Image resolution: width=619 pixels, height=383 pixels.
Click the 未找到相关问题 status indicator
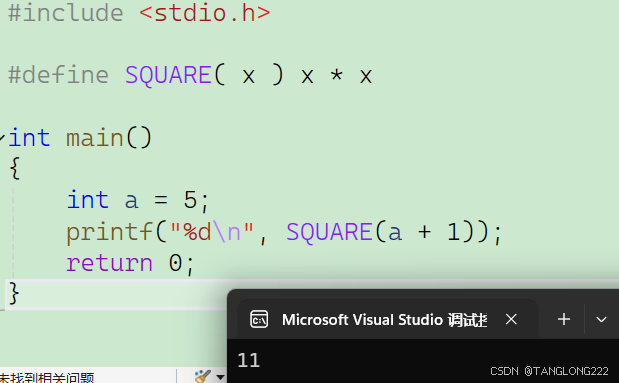47,378
